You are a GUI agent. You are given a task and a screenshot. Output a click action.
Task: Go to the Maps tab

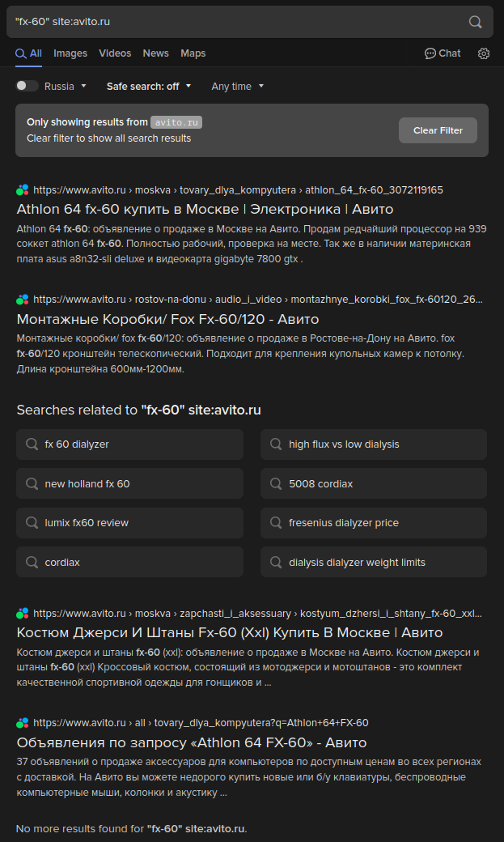pos(193,53)
